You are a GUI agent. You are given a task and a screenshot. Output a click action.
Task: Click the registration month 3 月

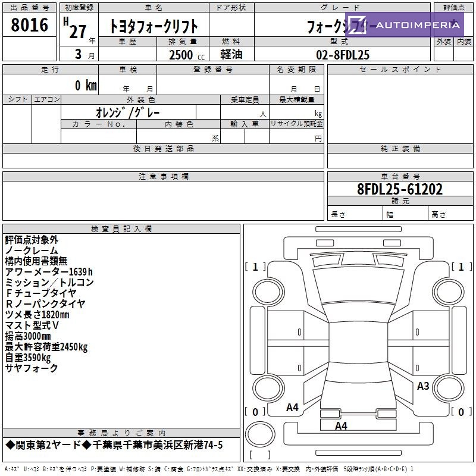84,54
